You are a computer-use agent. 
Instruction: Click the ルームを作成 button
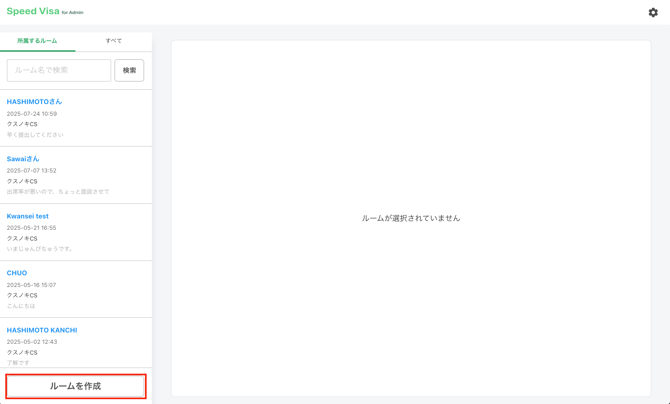point(76,386)
